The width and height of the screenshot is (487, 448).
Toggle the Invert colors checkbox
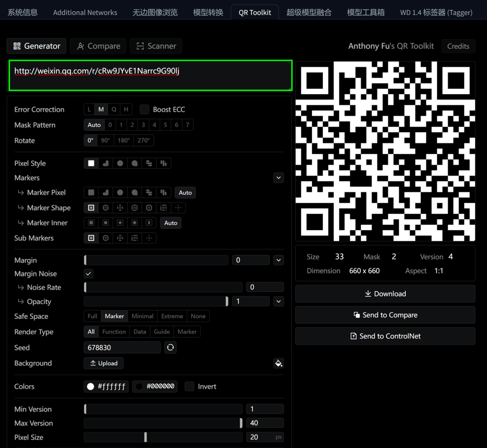pyautogui.click(x=189, y=387)
